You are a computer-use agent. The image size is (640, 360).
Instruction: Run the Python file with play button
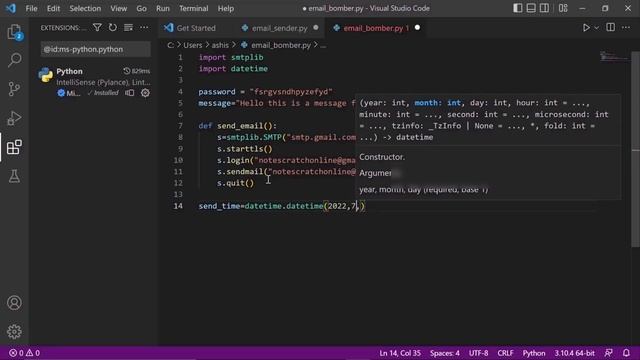click(586, 28)
